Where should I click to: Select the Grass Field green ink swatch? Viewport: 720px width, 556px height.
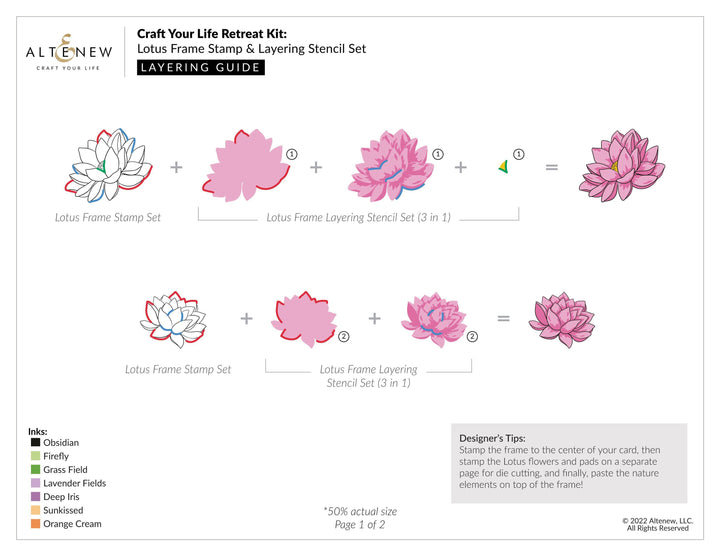click(x=35, y=470)
